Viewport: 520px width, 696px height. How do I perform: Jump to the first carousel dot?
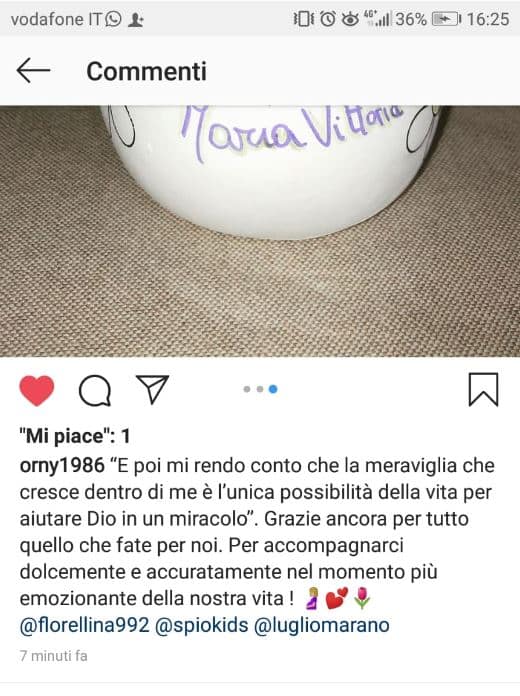[247, 389]
